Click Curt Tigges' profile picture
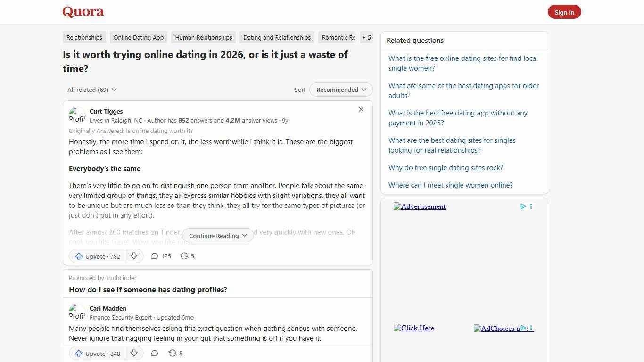Viewport: 644px width, 362px height. [x=77, y=115]
